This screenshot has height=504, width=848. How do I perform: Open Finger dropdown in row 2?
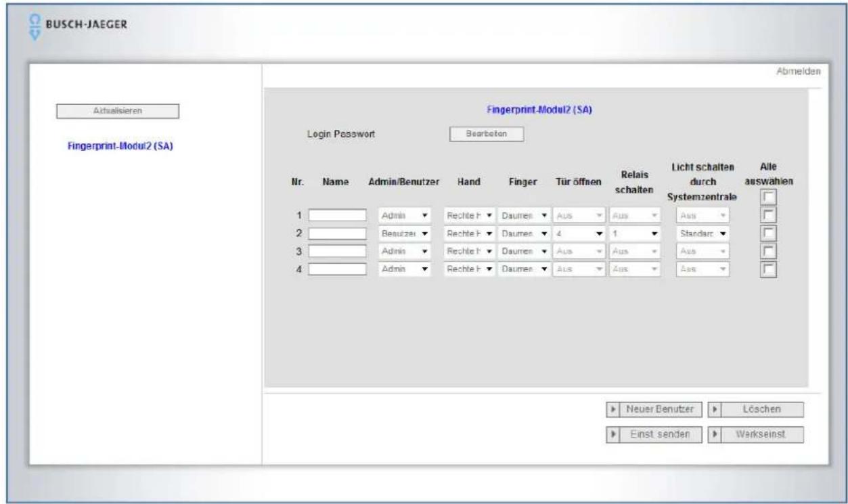[524, 233]
